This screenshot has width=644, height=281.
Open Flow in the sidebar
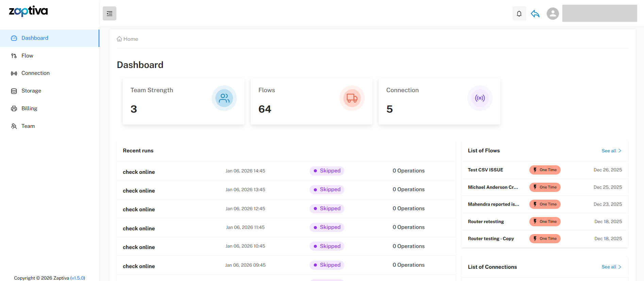click(x=27, y=56)
